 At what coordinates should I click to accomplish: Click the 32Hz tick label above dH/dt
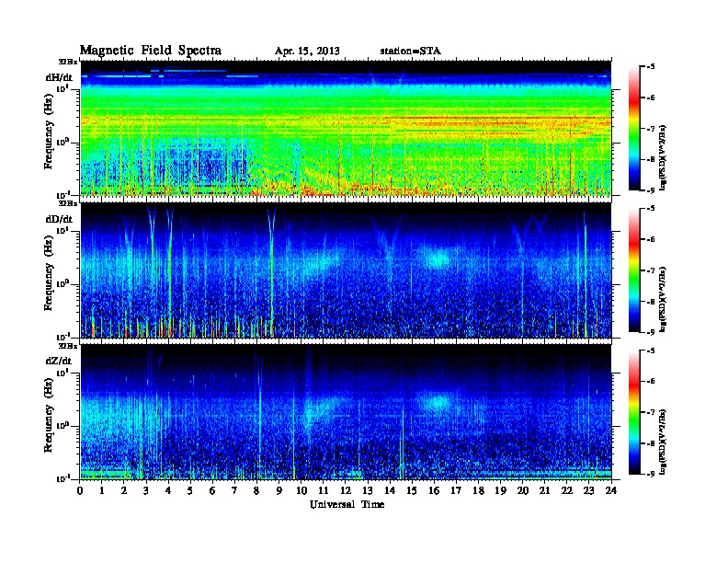[x=67, y=62]
